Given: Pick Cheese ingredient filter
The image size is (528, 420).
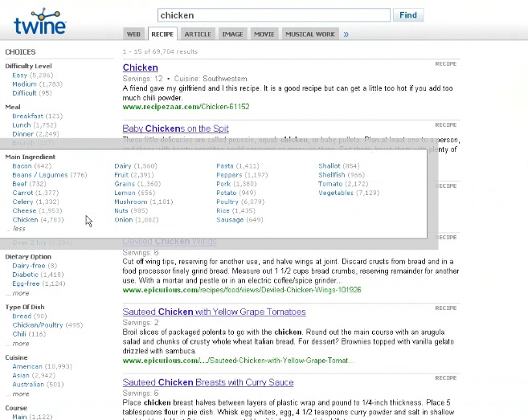Looking at the screenshot, I should click(x=24, y=210).
